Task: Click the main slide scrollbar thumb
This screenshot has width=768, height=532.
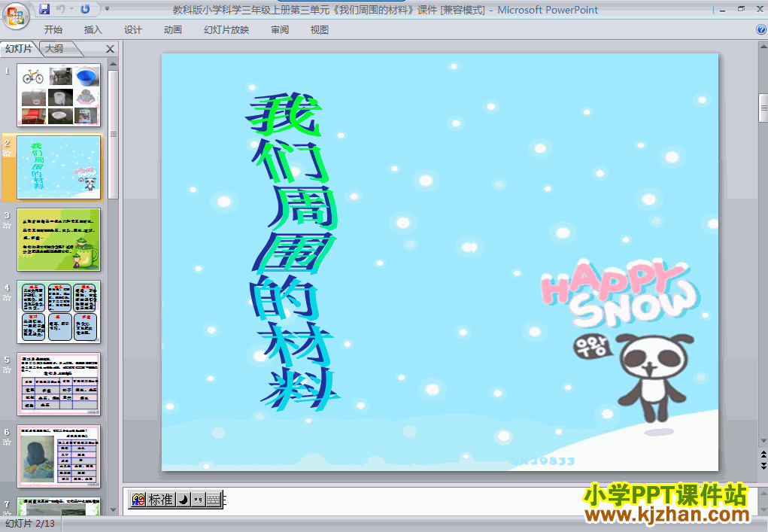Action: [x=763, y=108]
